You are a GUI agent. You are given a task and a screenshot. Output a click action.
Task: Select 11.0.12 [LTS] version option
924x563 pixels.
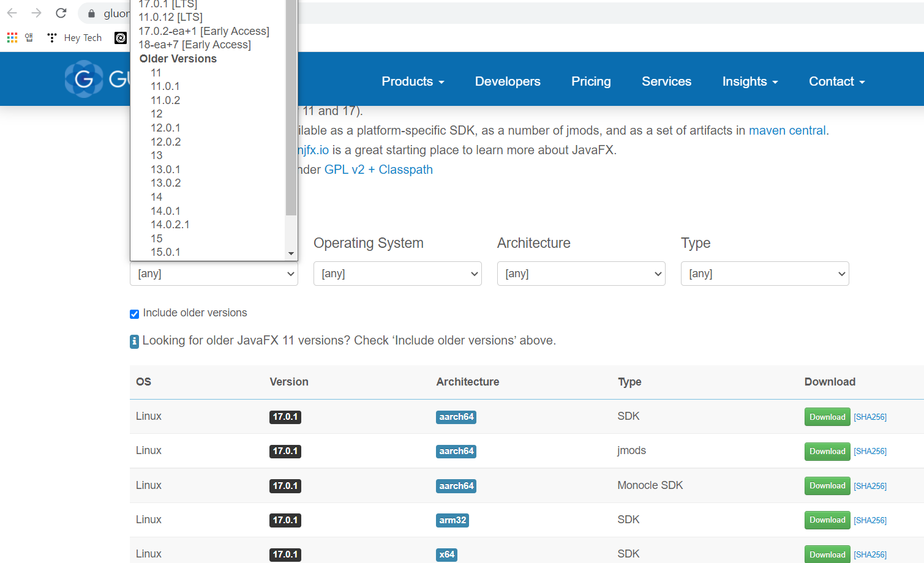click(208, 17)
